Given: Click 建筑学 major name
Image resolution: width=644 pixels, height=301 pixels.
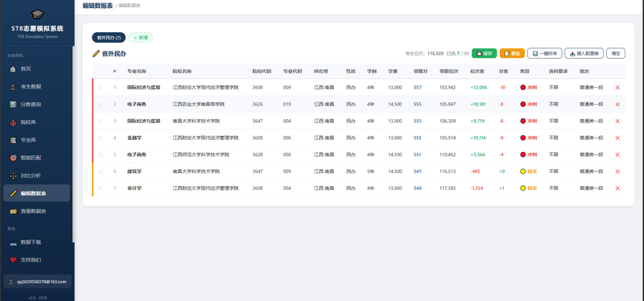Looking at the screenshot, I should (134, 171).
